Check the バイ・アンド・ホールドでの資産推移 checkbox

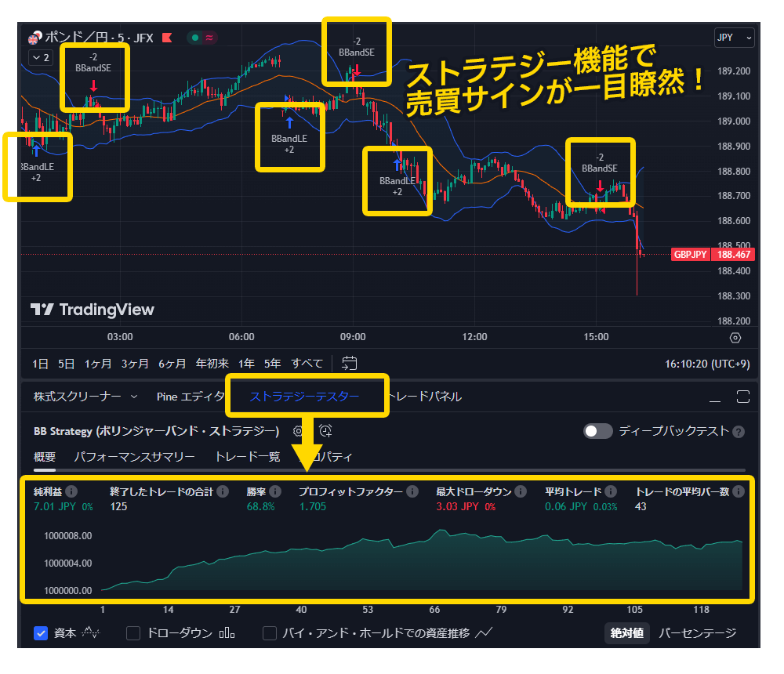click(270, 633)
